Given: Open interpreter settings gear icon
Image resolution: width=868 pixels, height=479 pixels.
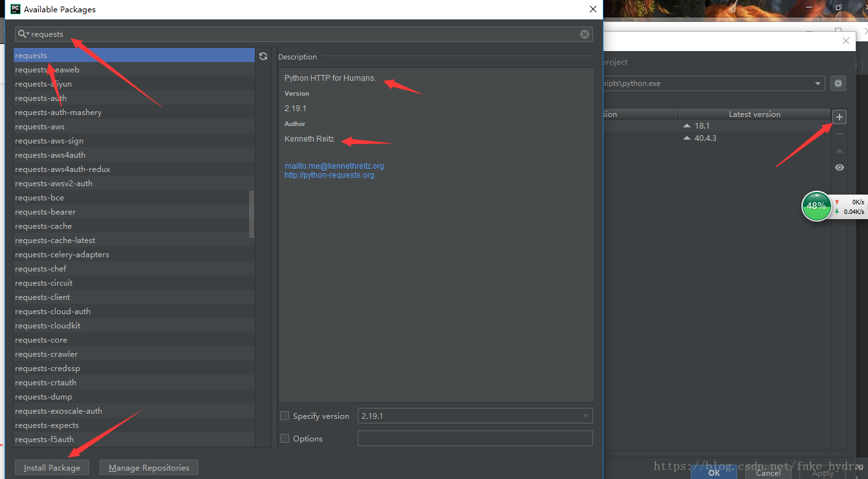Looking at the screenshot, I should (x=839, y=83).
